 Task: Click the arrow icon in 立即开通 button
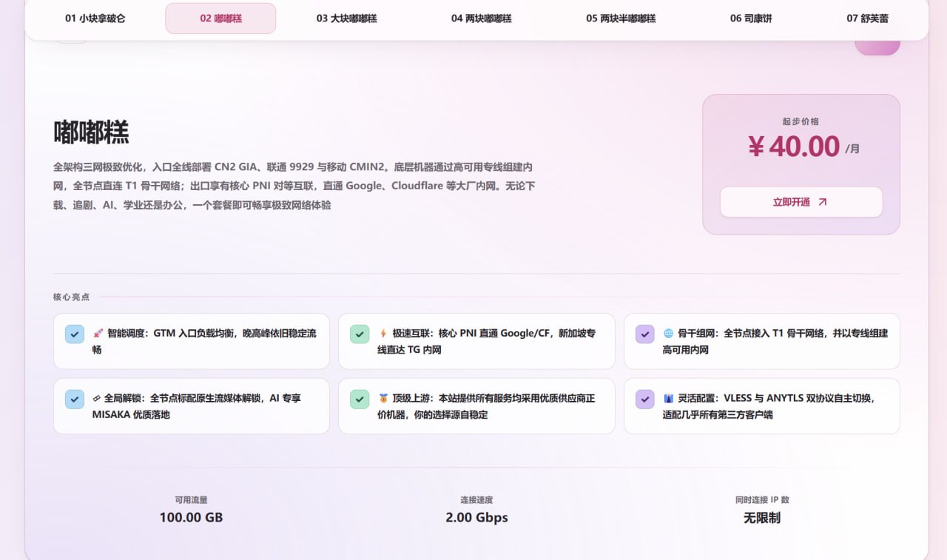pyautogui.click(x=822, y=202)
